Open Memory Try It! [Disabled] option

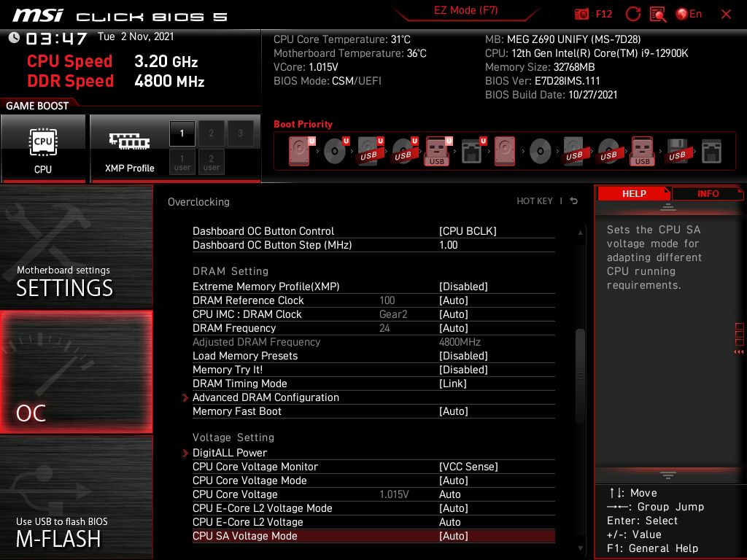(x=463, y=370)
